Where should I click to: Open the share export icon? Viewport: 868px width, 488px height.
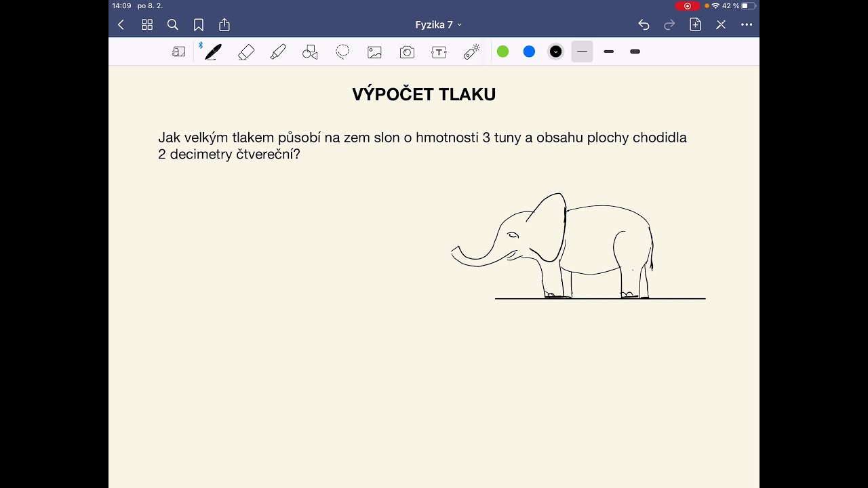224,24
